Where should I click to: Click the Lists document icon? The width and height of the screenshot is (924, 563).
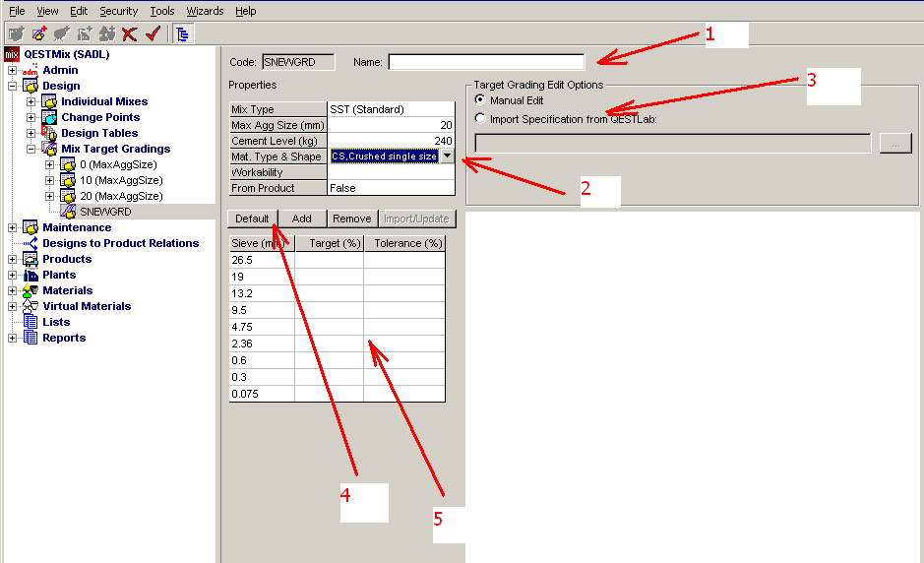click(x=31, y=322)
